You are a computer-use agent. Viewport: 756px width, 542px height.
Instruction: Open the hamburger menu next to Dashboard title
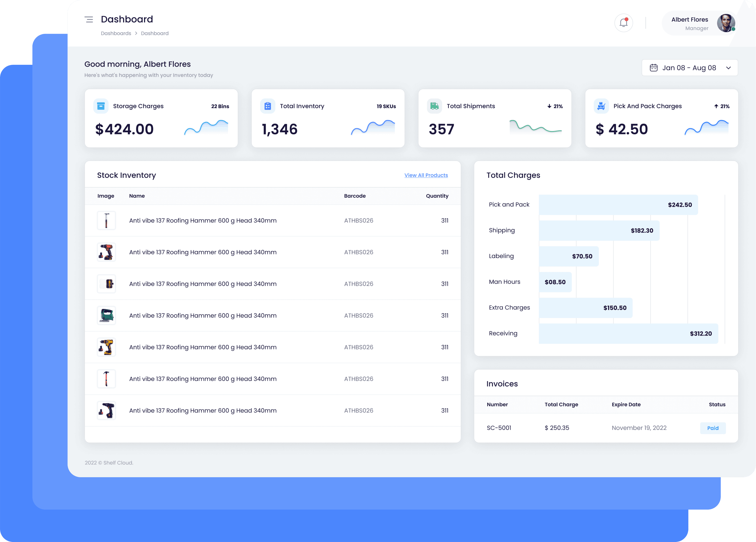[x=89, y=19]
